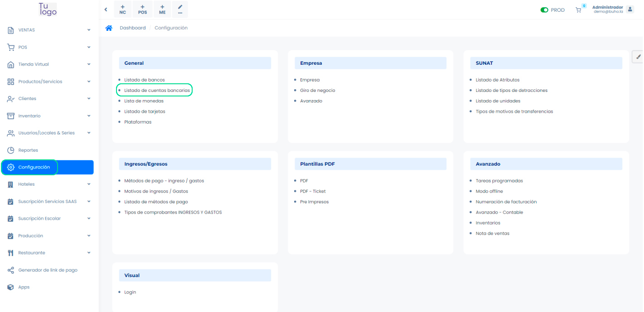644x312 pixels.
Task: Open Generador de link de pago
Action: click(48, 270)
